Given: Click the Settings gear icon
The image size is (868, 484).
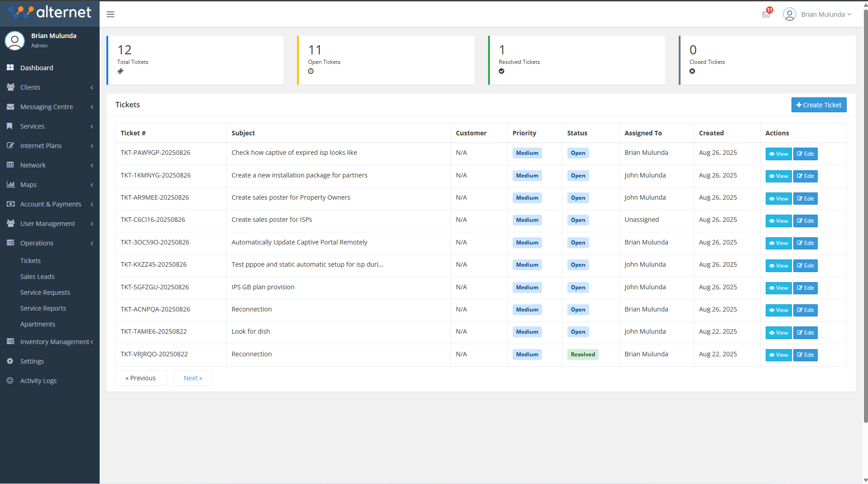Looking at the screenshot, I should 10,361.
